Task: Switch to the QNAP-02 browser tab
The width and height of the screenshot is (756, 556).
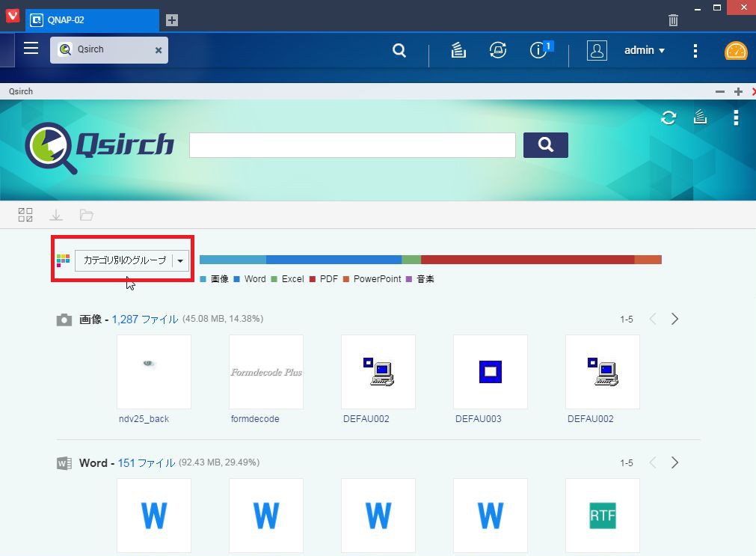Action: coord(92,20)
